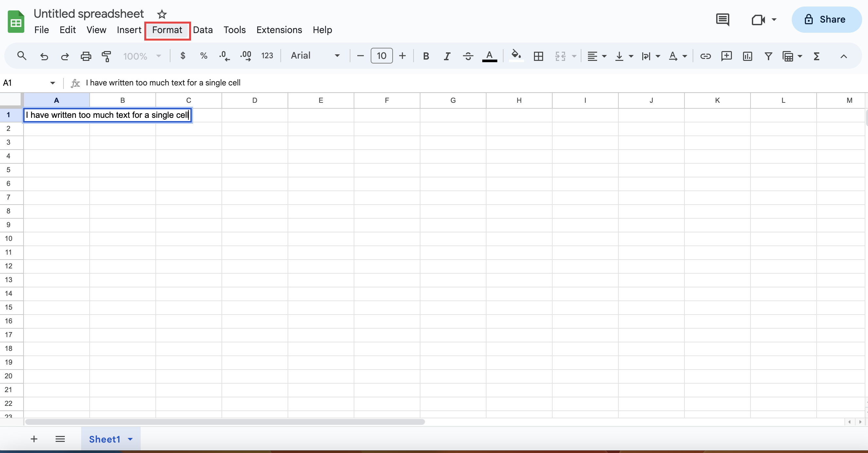Apply borders to selected cells
Screen dimensions: 868x453
538,56
